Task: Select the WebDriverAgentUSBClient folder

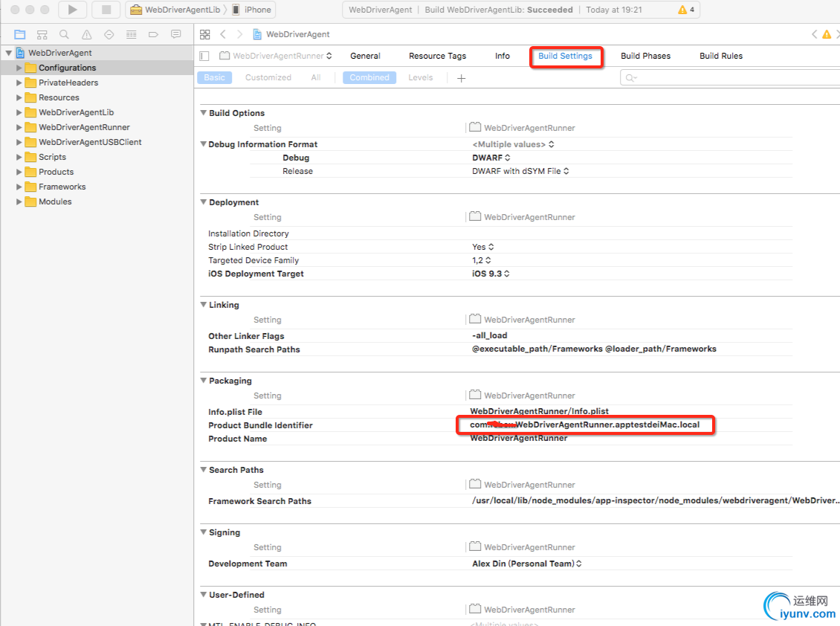Action: click(x=90, y=142)
